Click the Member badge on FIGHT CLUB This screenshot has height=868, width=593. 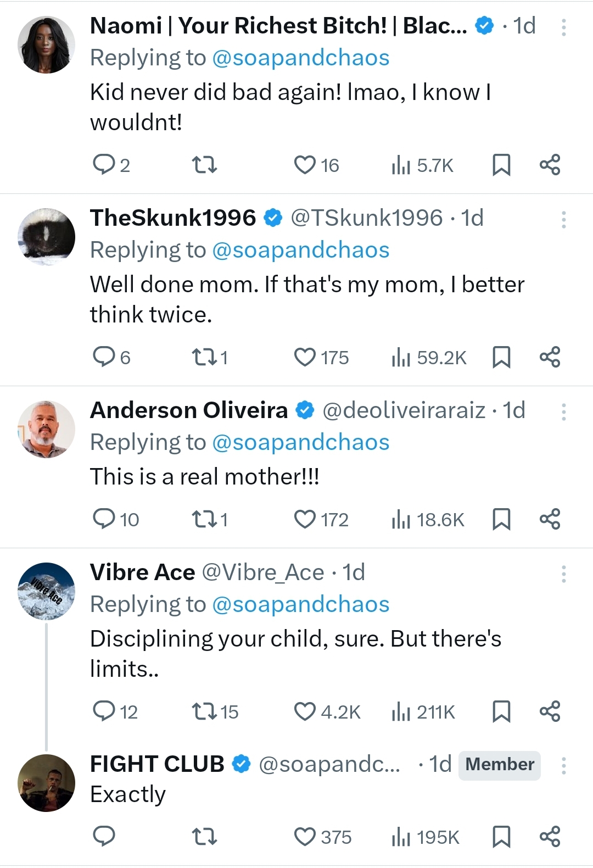499,765
